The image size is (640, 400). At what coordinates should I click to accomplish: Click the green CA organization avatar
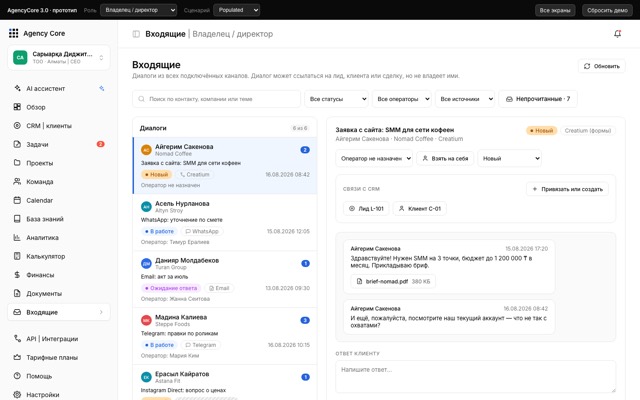20,58
